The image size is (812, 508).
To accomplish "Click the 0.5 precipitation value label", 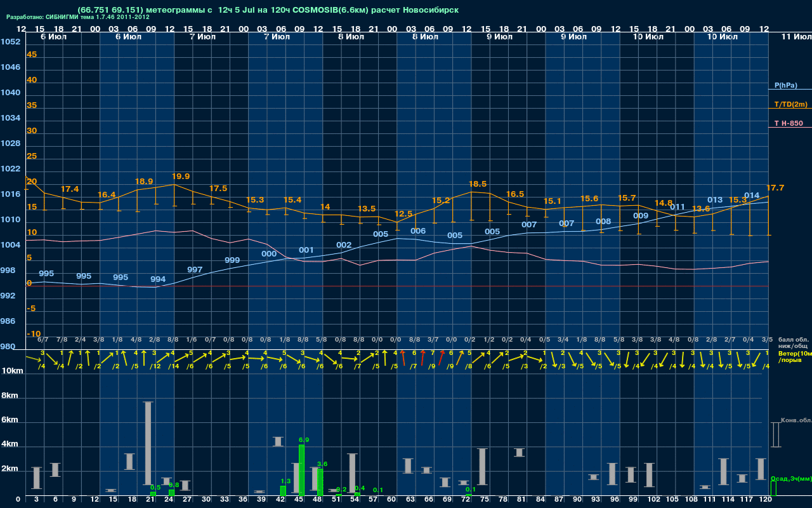I will 155,487.
